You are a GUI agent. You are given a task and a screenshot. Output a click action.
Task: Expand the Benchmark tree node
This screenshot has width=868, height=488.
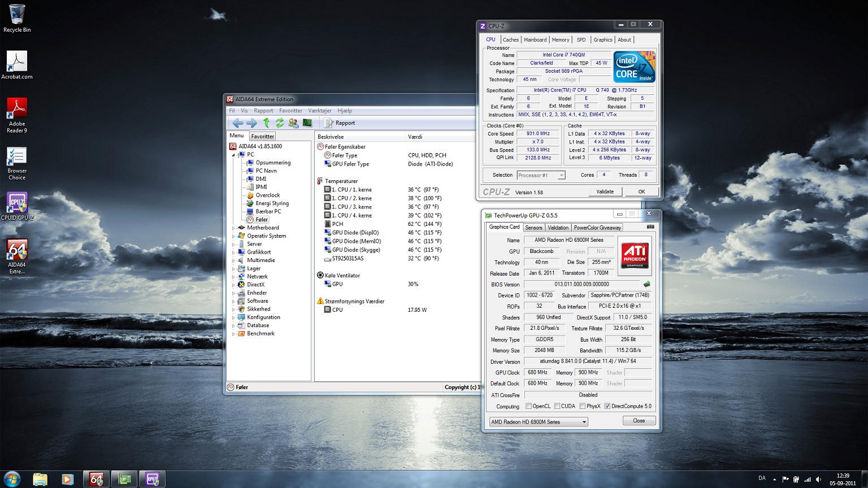[x=233, y=334]
